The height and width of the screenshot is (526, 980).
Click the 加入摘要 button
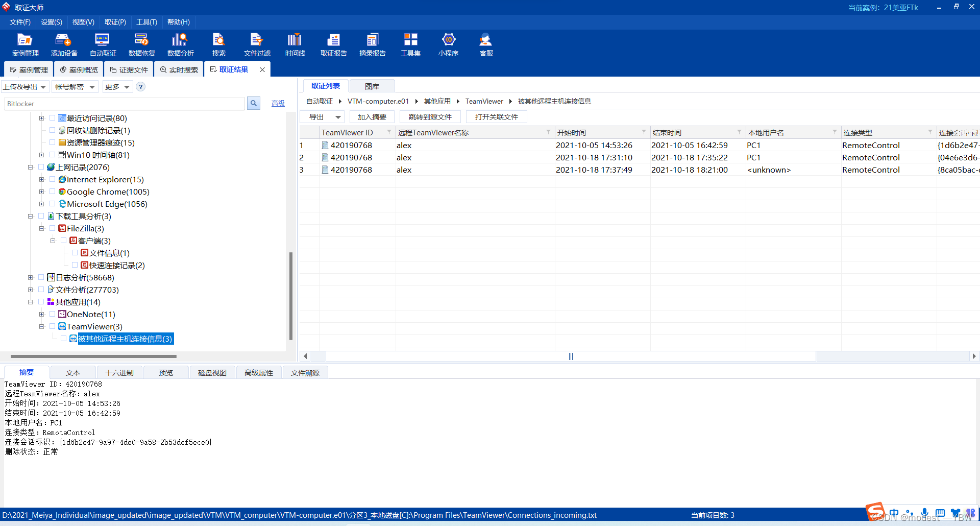[x=372, y=117]
